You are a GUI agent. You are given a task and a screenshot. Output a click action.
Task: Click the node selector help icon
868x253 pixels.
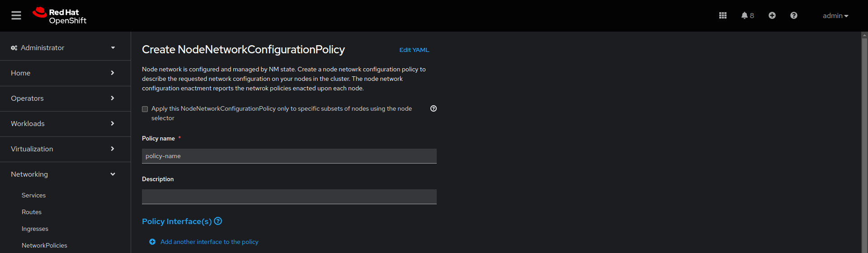click(434, 108)
